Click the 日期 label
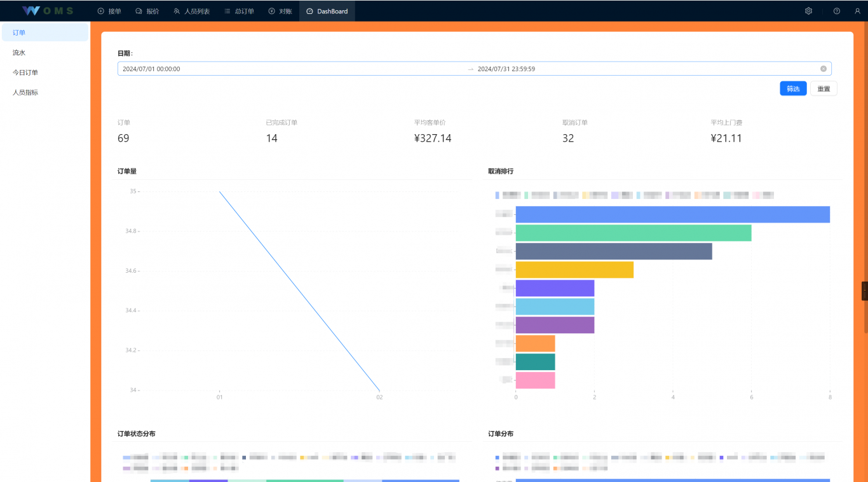Image resolution: width=868 pixels, height=482 pixels. (125, 53)
